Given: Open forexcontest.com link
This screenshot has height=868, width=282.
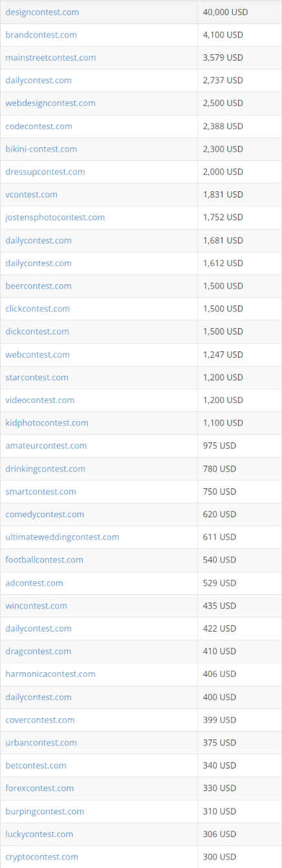Looking at the screenshot, I should click(x=39, y=788).
